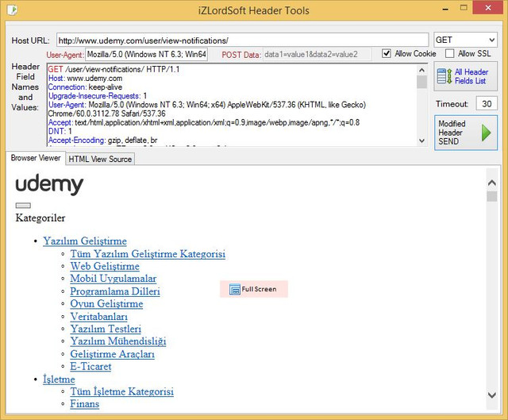The width and height of the screenshot is (508, 420).
Task: Open the İşletme category link
Action: click(x=59, y=380)
